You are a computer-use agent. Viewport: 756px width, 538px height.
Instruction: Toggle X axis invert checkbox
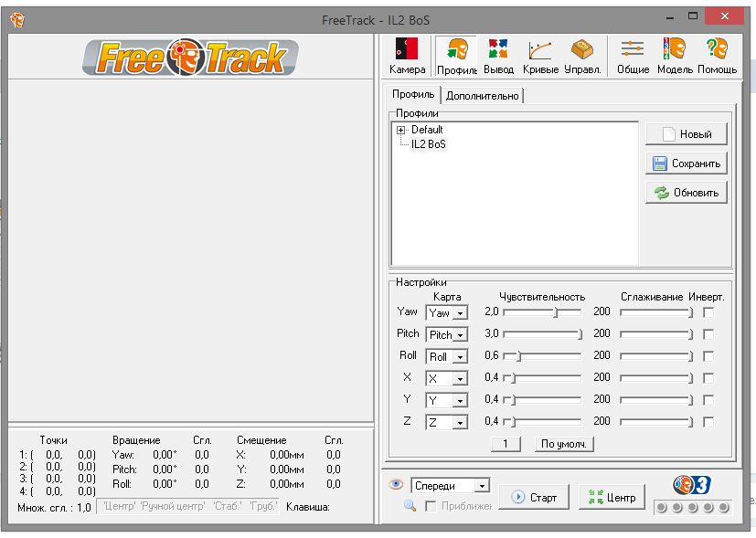[708, 378]
